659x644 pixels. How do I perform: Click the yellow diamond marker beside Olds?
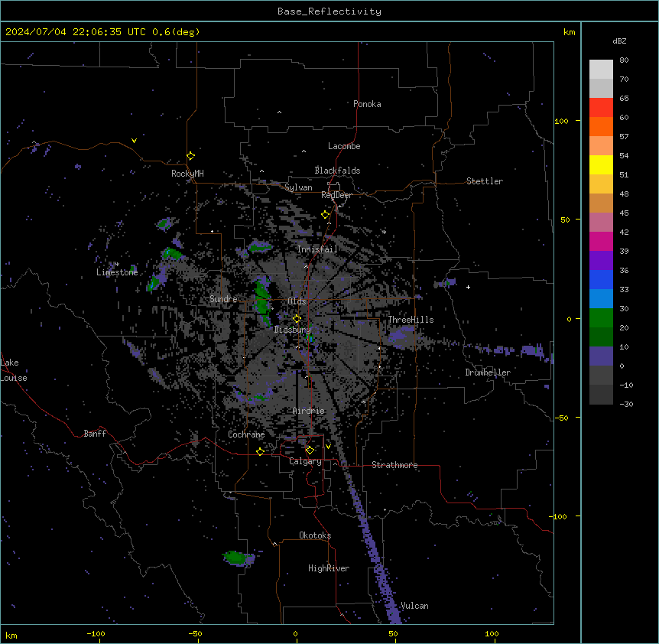pos(297,319)
